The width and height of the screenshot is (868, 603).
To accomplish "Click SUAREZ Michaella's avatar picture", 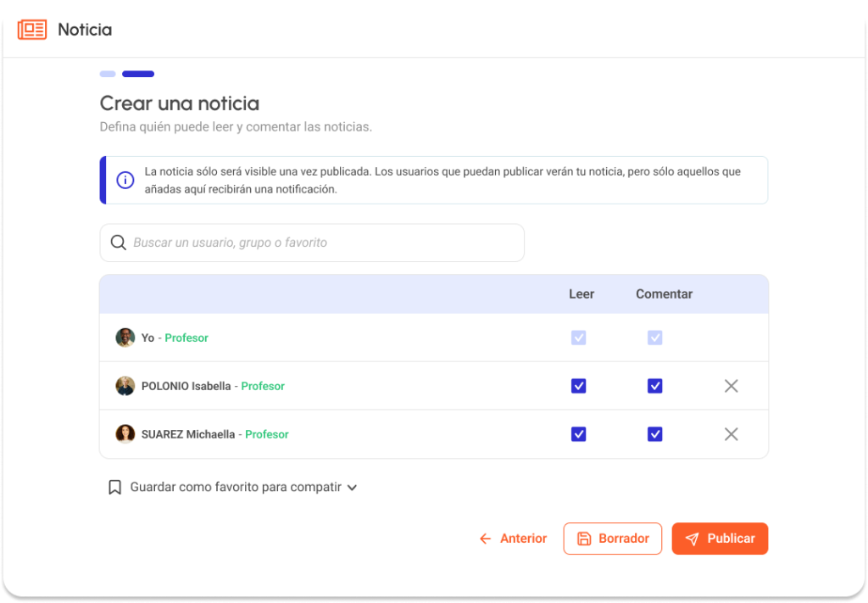I will pyautogui.click(x=125, y=434).
